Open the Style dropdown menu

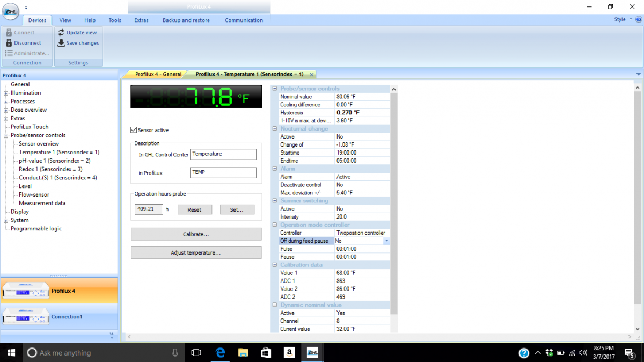pos(622,19)
